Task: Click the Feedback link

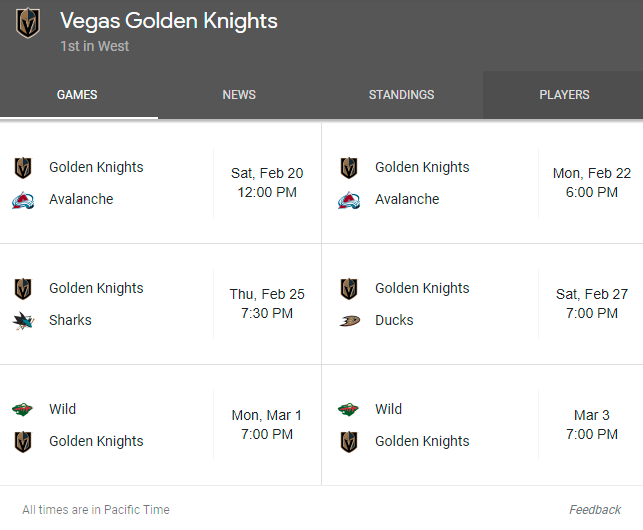Action: 595,510
